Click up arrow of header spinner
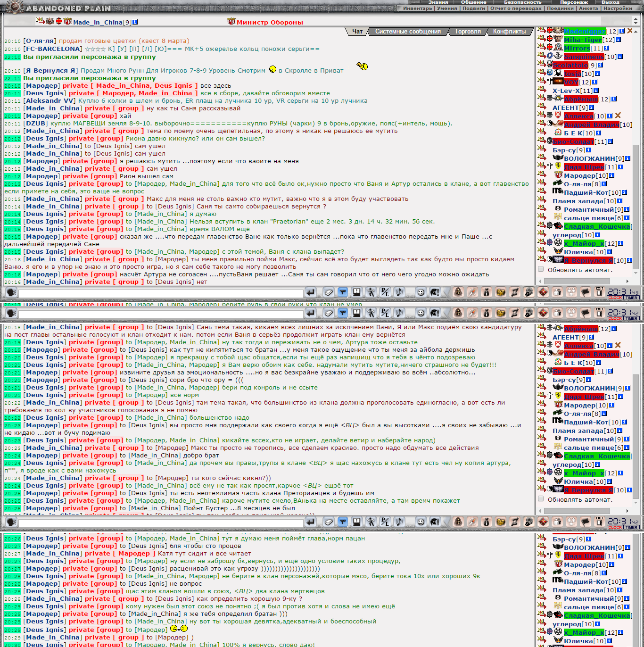The height and width of the screenshot is (647, 644). click(636, 19)
